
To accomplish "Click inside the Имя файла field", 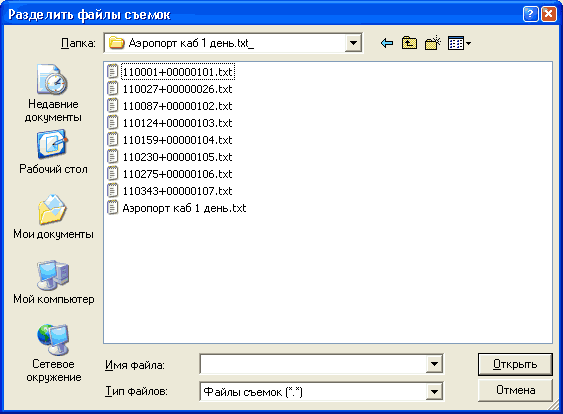I will click(313, 364).
